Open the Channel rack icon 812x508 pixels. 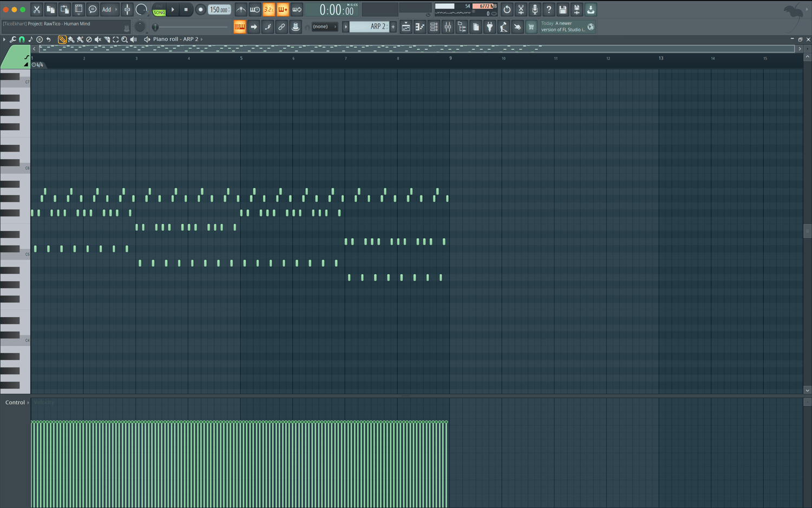tap(434, 27)
